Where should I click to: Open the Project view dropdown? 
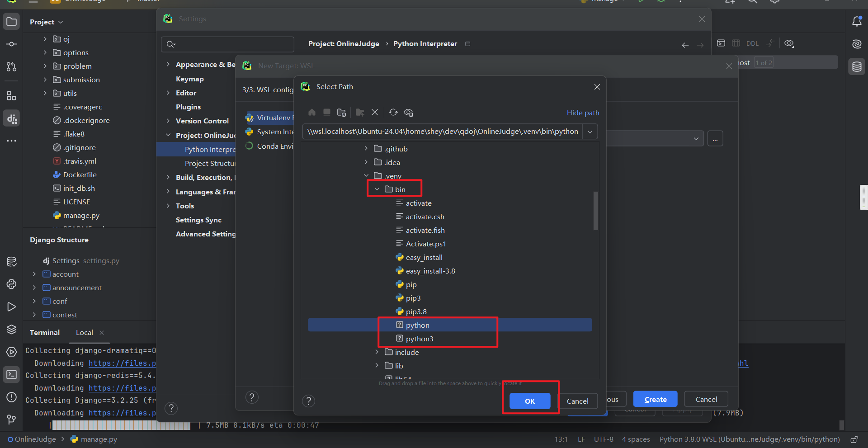[47, 22]
